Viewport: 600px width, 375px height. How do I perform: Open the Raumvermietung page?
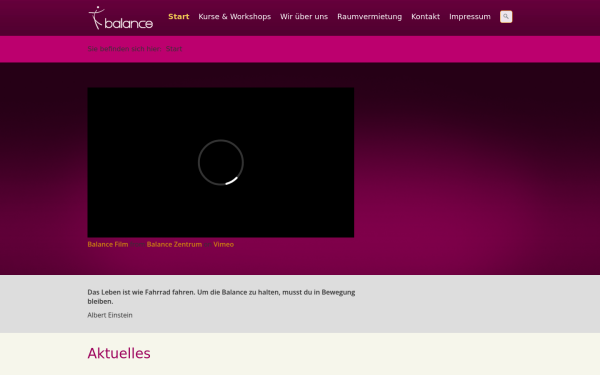click(369, 16)
